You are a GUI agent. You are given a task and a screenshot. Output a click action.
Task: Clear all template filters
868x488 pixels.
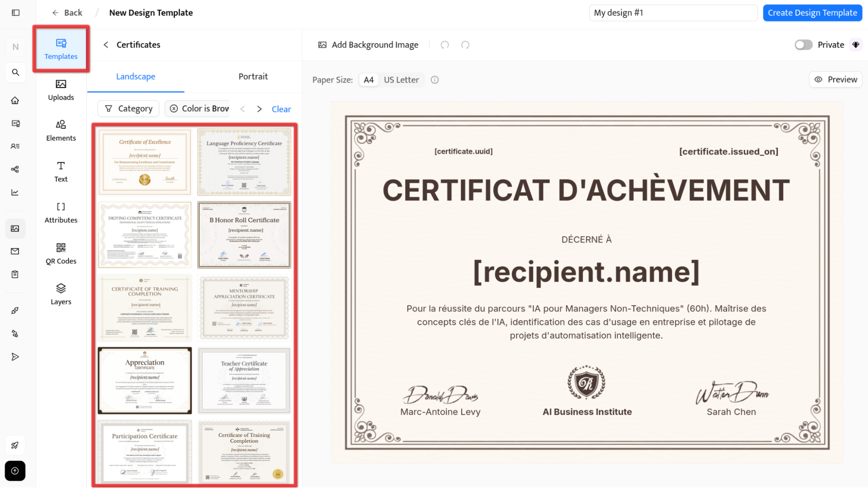pos(281,109)
